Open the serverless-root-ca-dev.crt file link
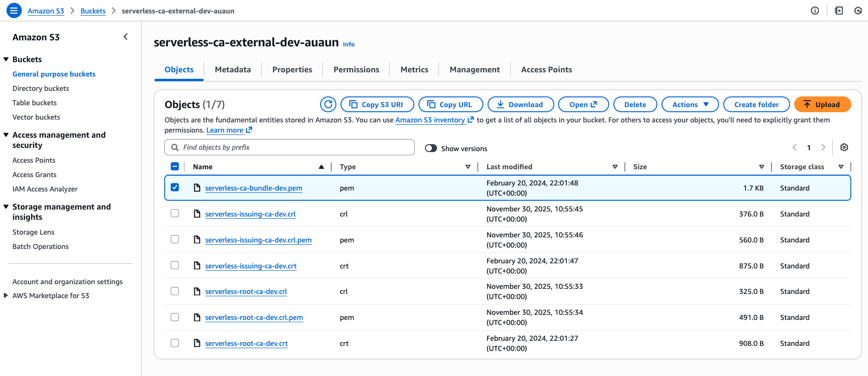Viewport: 868px width, 376px height. (246, 344)
